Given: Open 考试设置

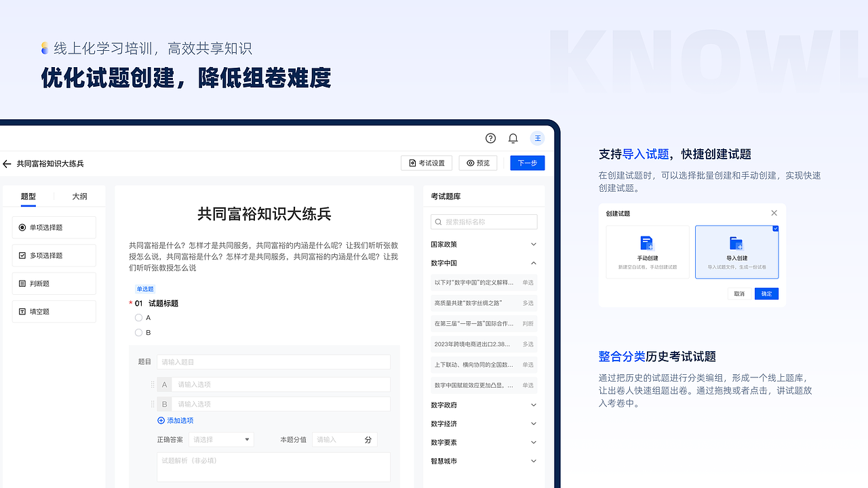Looking at the screenshot, I should [427, 163].
